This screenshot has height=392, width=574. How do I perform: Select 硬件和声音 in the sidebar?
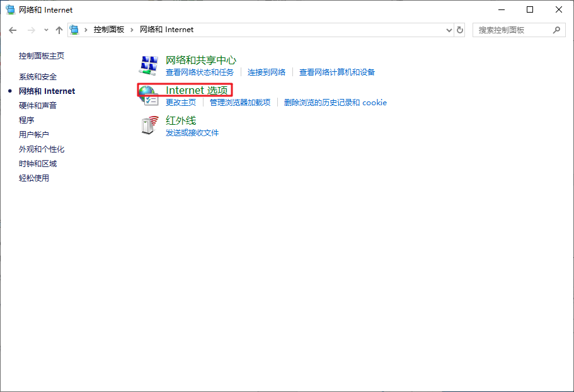[38, 106]
